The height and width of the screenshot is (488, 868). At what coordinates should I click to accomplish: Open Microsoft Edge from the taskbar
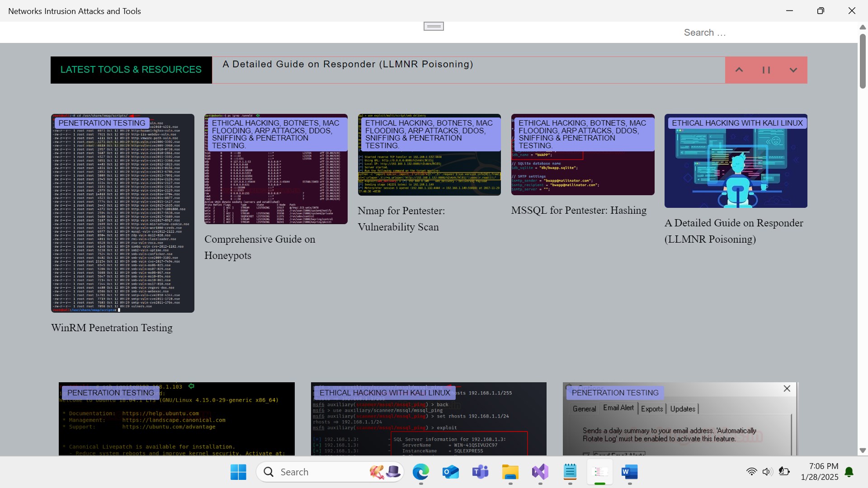420,472
